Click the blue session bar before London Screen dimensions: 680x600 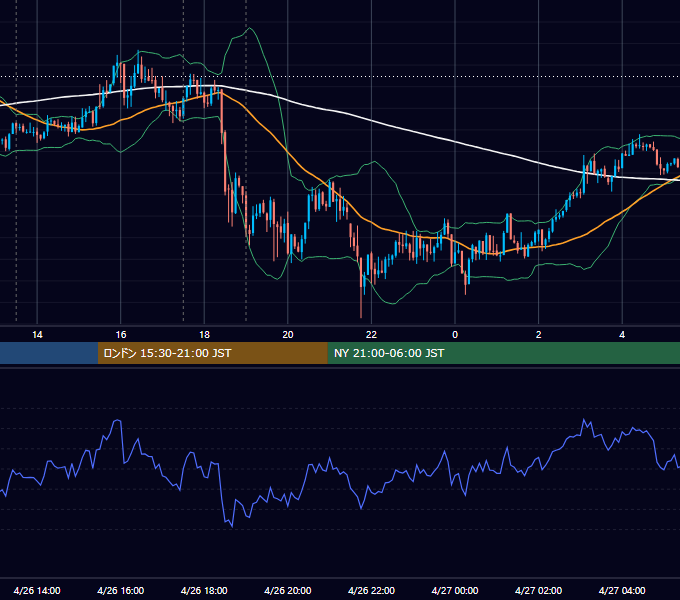point(49,353)
